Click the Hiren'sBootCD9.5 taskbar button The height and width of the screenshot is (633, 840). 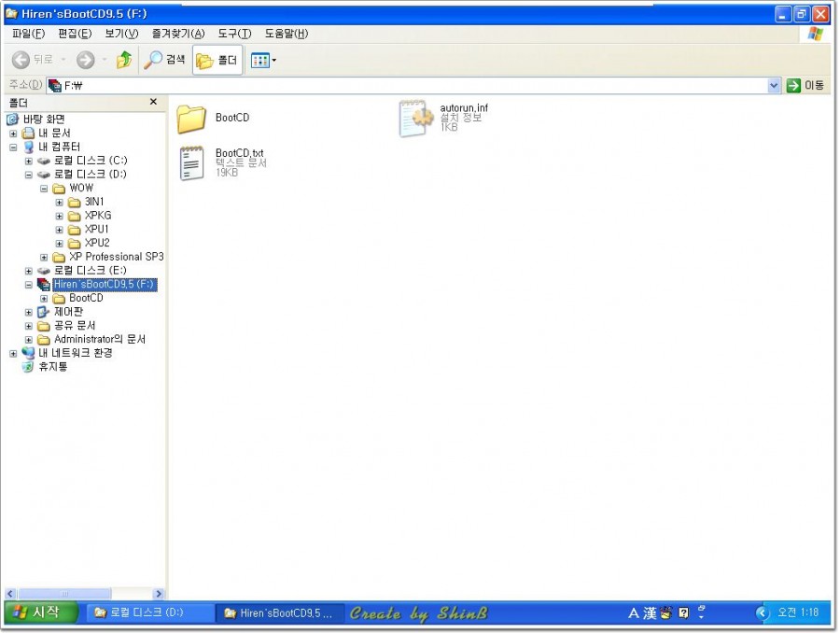pos(279,613)
